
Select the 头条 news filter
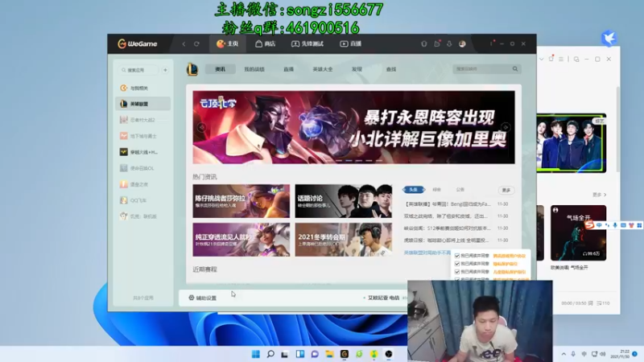(x=414, y=190)
